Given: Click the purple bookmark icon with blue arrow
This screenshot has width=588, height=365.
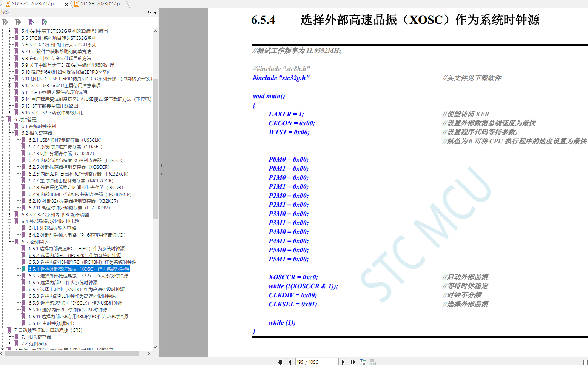Looking at the screenshot, I should coord(31,22).
